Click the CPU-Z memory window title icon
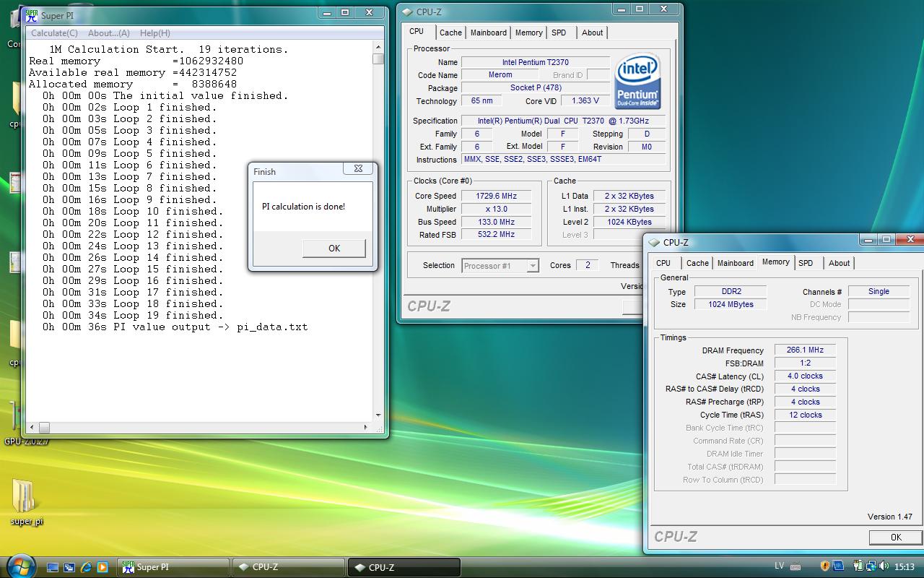 (x=654, y=243)
